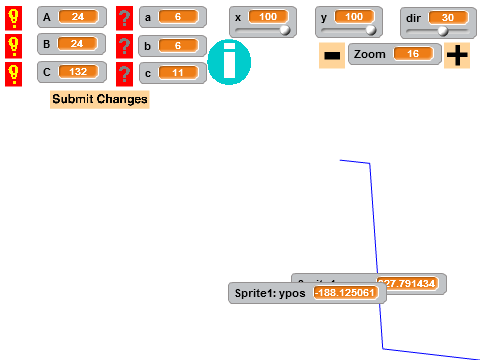Click the lowercase a value 6
Viewport: 480px width, 360px height.
[x=178, y=17]
